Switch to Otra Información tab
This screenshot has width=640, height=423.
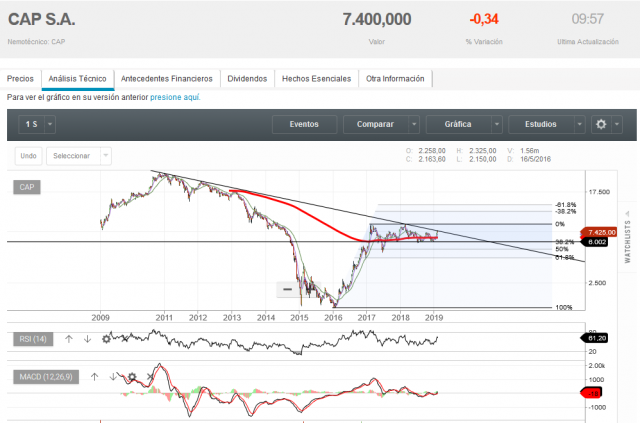pos(395,79)
